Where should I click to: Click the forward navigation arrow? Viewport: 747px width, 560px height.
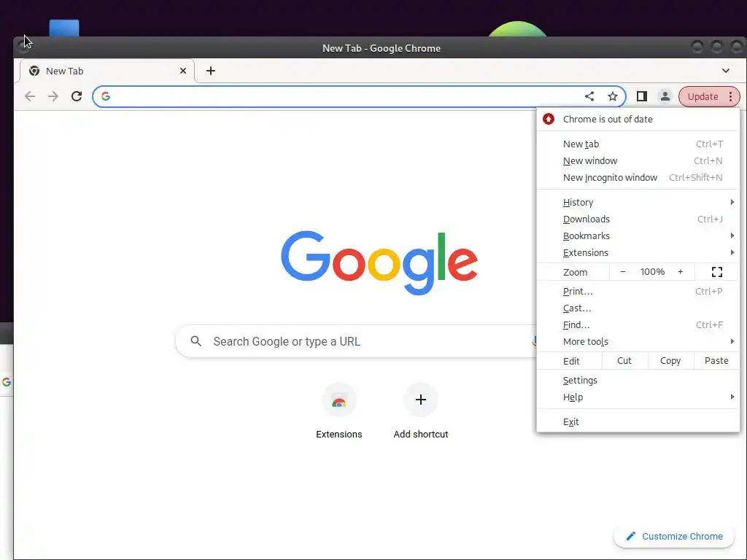[53, 97]
